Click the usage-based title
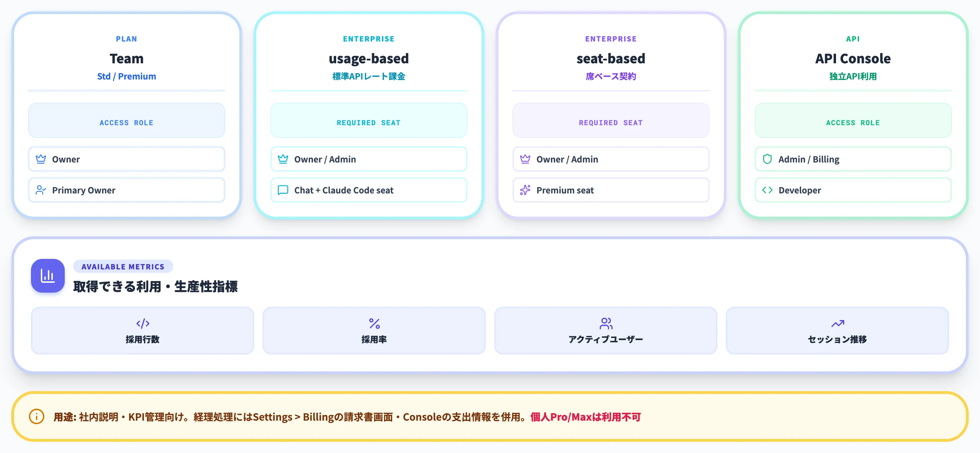980x453 pixels. coord(369,58)
